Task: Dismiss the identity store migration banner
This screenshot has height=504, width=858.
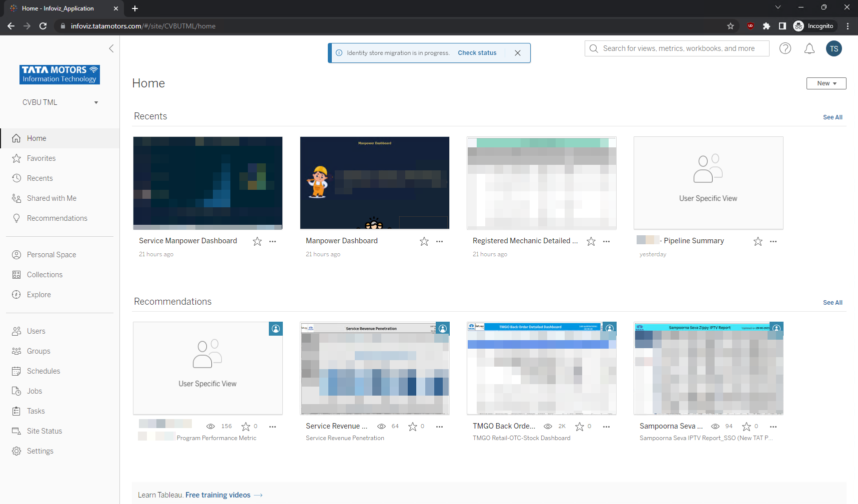Action: (x=518, y=53)
